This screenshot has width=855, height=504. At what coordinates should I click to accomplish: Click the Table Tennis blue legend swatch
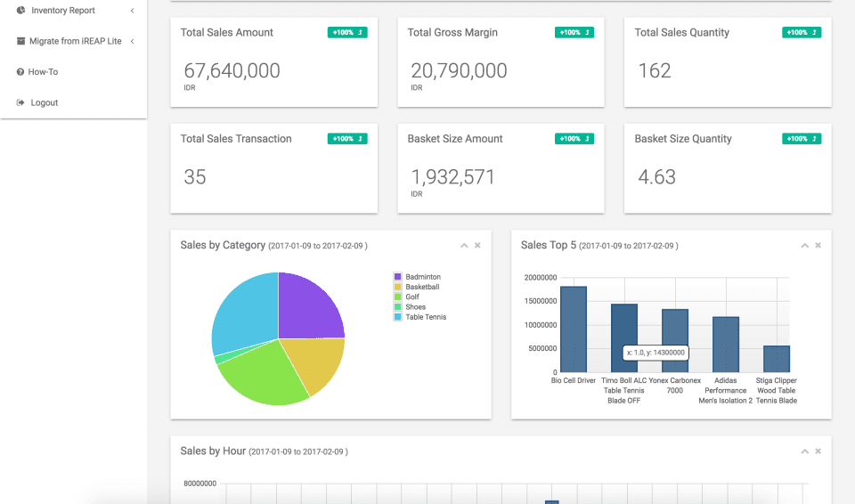[x=398, y=317]
